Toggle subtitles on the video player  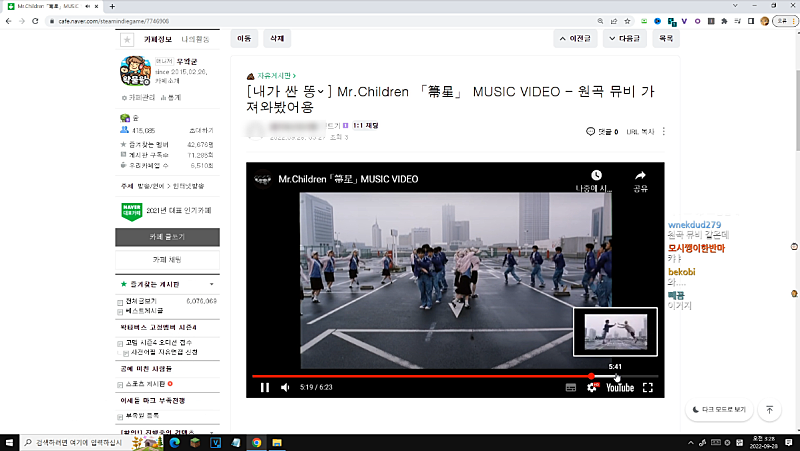tap(571, 387)
